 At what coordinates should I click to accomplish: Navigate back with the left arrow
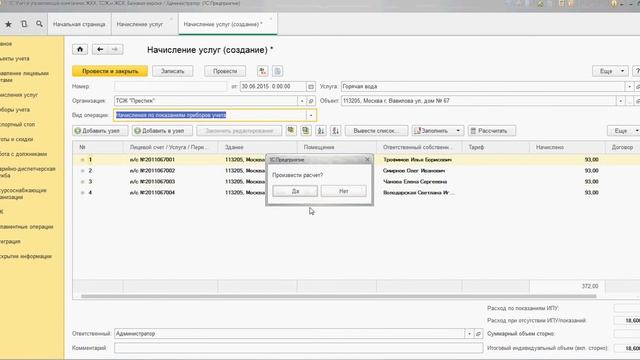pyautogui.click(x=100, y=49)
